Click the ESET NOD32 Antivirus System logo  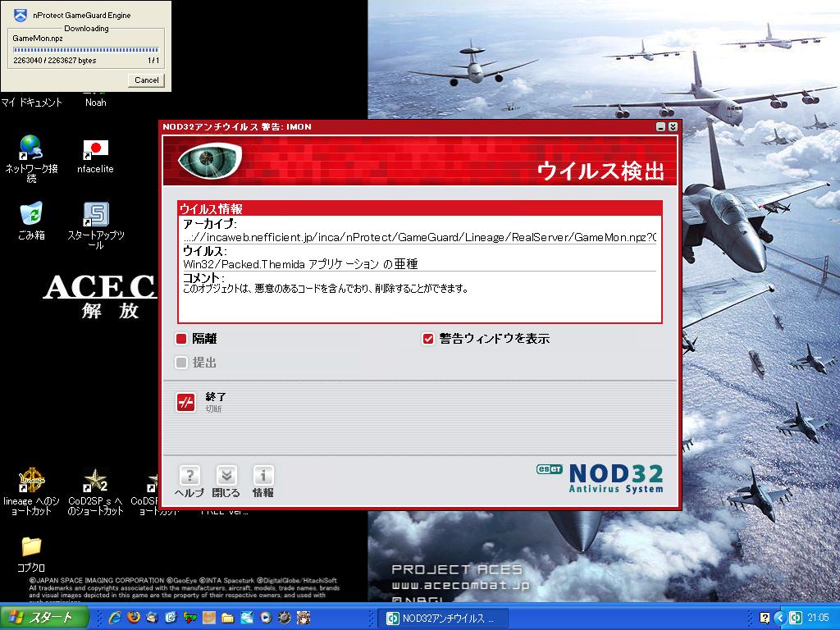coord(600,477)
